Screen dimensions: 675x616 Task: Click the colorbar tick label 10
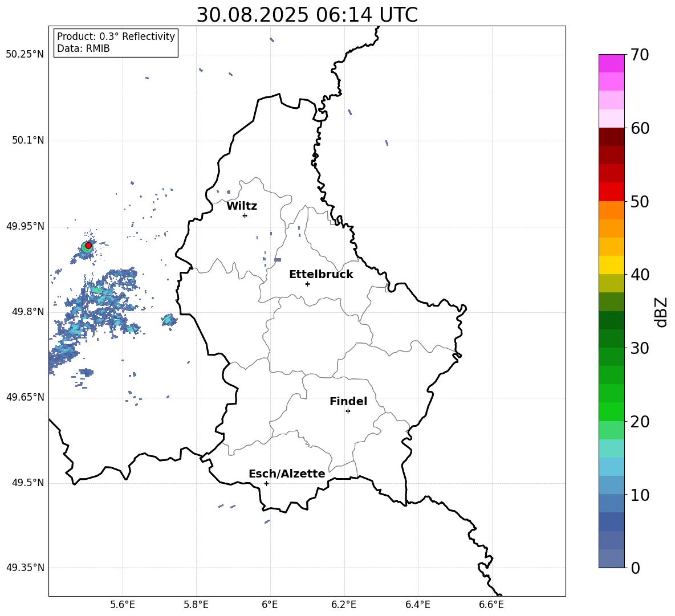(x=640, y=495)
